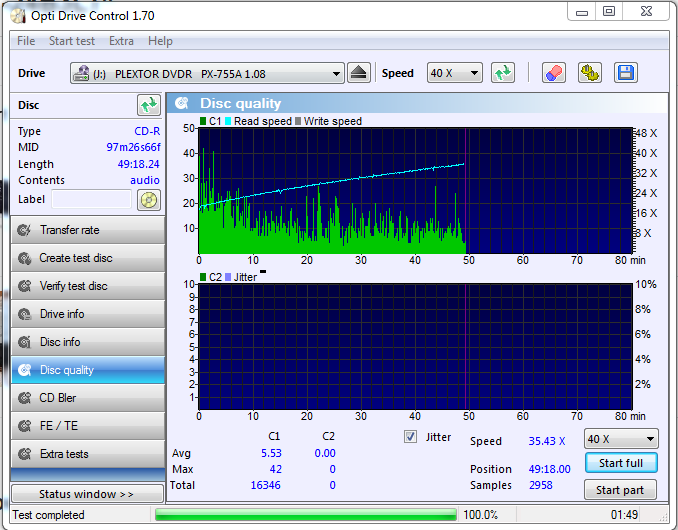
Task: Click the green progress bar at bottom
Action: pyautogui.click(x=306, y=514)
